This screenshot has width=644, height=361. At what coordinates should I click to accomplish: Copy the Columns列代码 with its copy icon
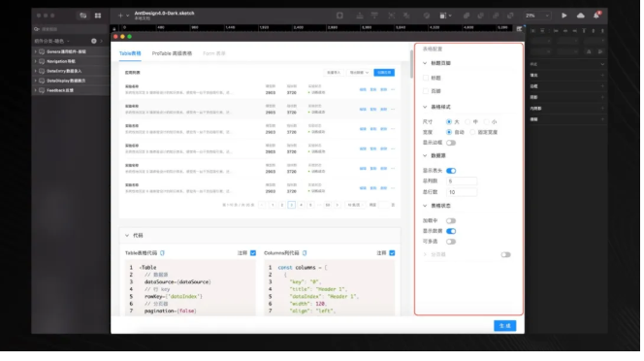305,253
